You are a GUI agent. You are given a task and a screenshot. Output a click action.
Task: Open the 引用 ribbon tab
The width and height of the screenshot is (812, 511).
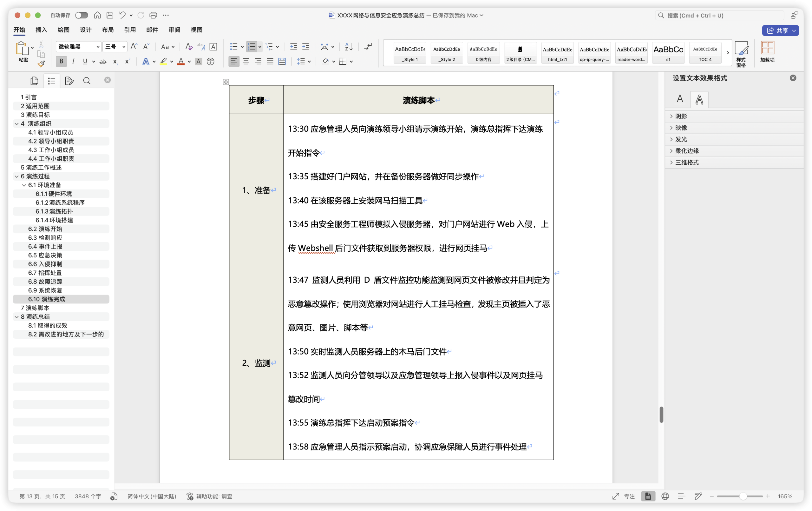130,30
